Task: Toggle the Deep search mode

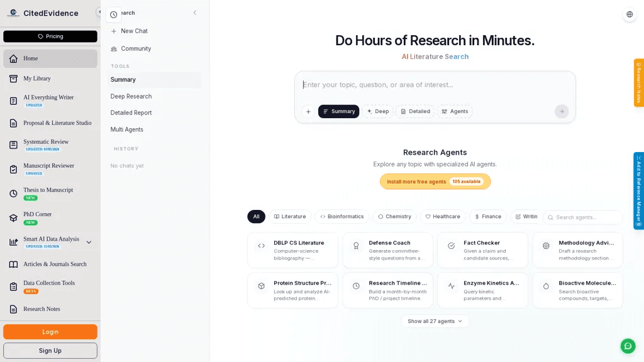Action: click(378, 111)
